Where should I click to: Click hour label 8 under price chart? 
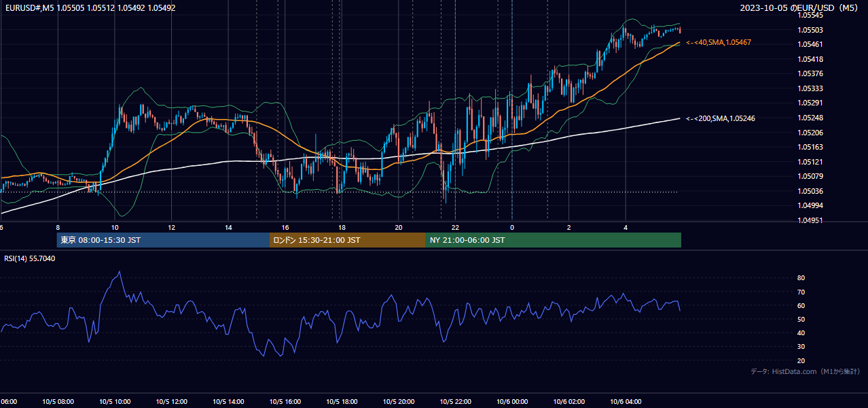pos(58,227)
